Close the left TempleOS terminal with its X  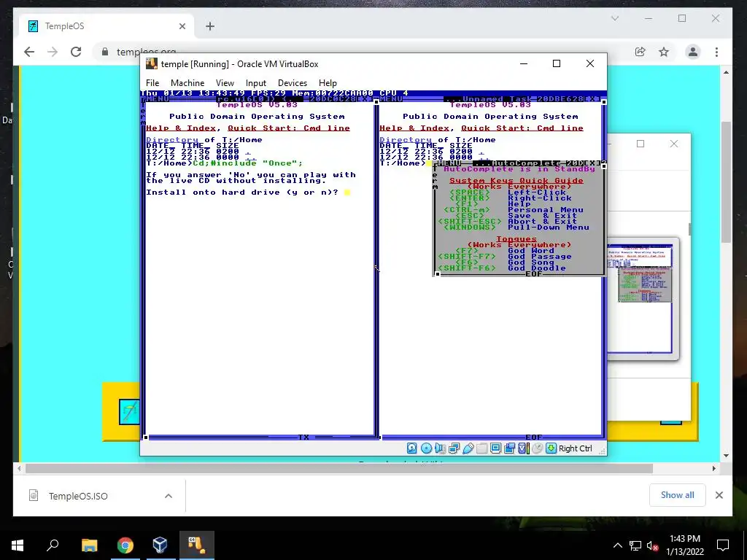(365, 99)
